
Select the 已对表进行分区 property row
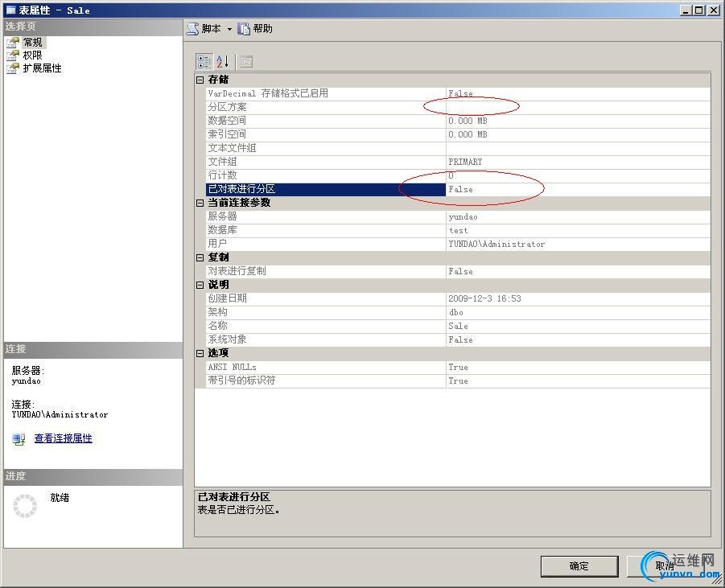(x=458, y=189)
